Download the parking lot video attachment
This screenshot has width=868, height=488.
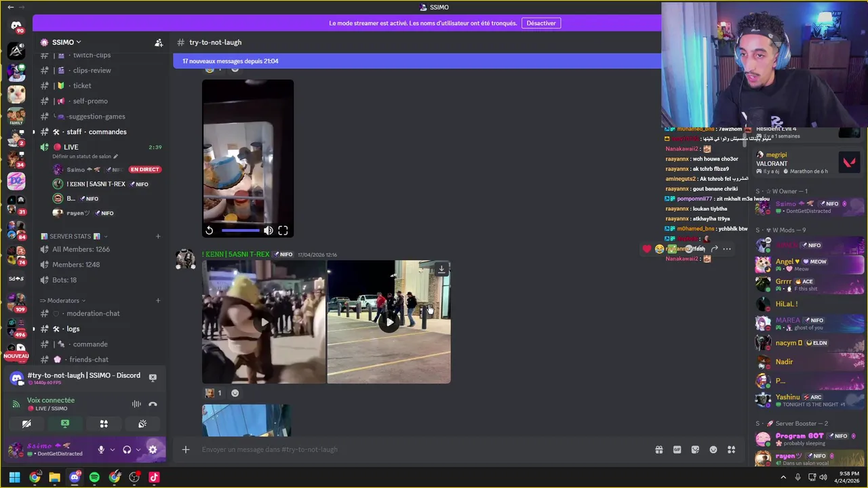(x=441, y=269)
